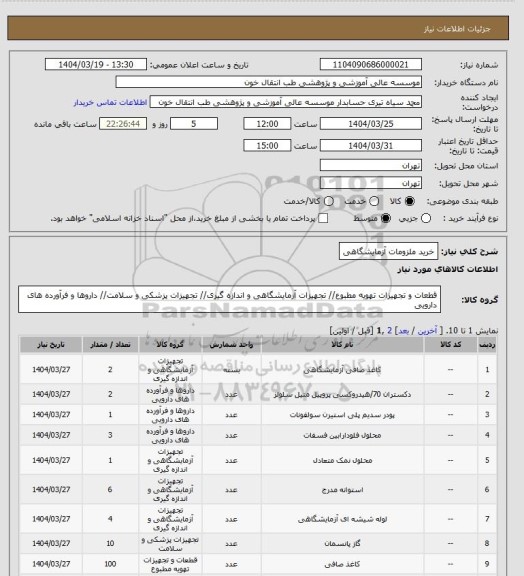Click the اطلاعات کالاهای مورد نیاز heading
The height and width of the screenshot is (576, 524).
coord(448,269)
